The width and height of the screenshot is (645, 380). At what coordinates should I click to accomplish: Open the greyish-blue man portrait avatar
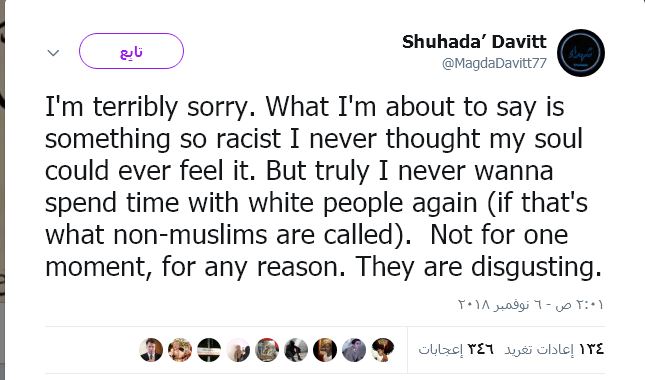pos(354,350)
